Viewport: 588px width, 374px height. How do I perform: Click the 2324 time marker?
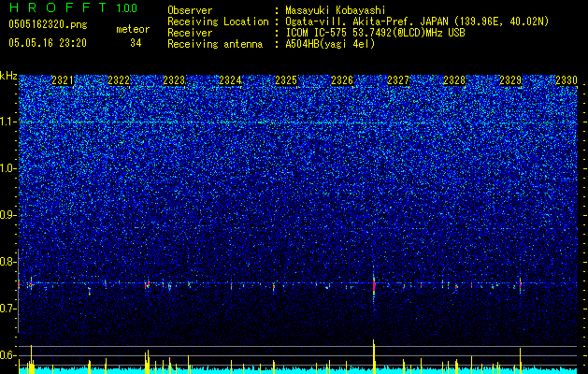(x=230, y=80)
